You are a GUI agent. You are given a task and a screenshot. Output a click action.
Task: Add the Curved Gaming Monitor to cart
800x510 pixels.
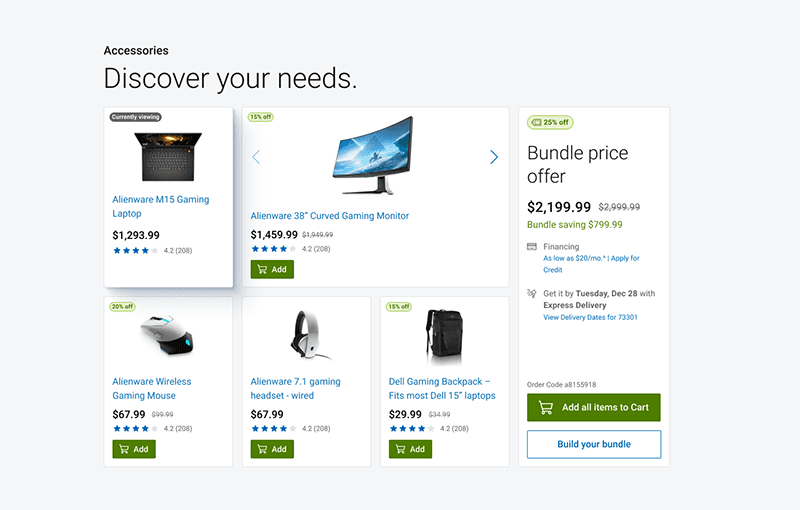272,269
